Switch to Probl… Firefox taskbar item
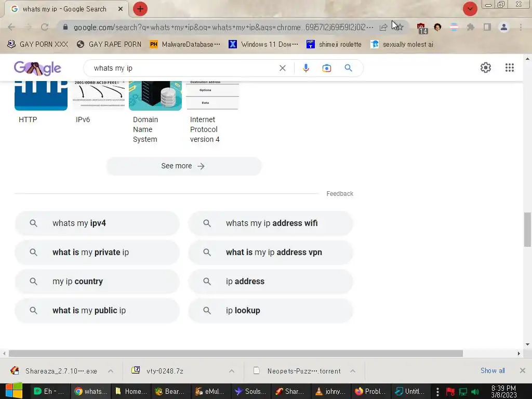 pos(371,391)
